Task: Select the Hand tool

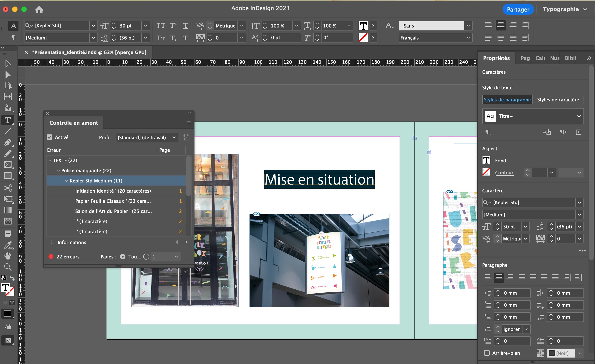Action: [8, 256]
